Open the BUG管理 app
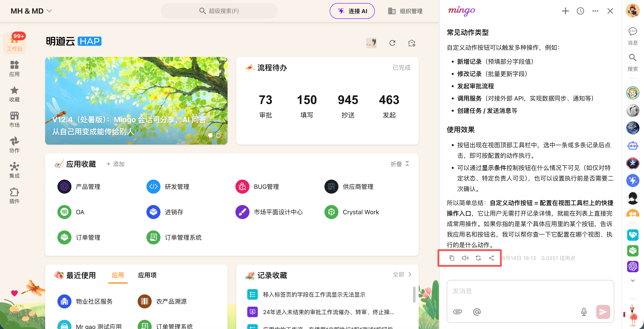Screen dimensions: 644x329 coord(257,187)
